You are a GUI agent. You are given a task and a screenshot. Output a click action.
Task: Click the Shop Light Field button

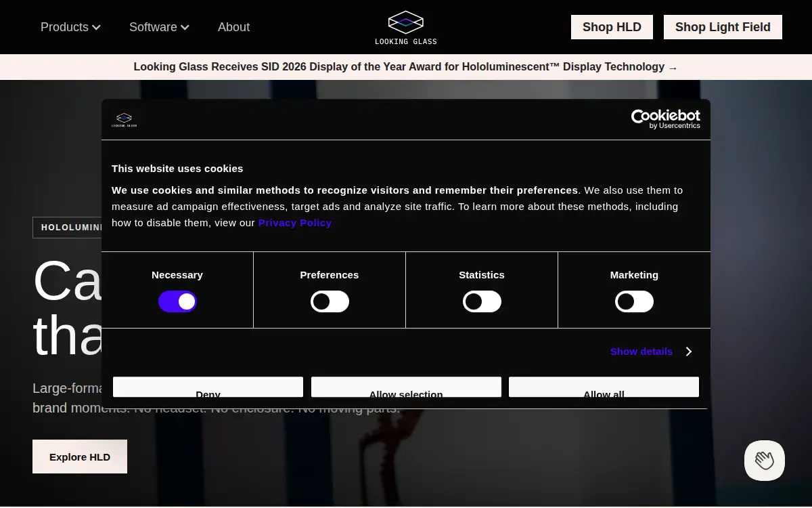pos(723,27)
